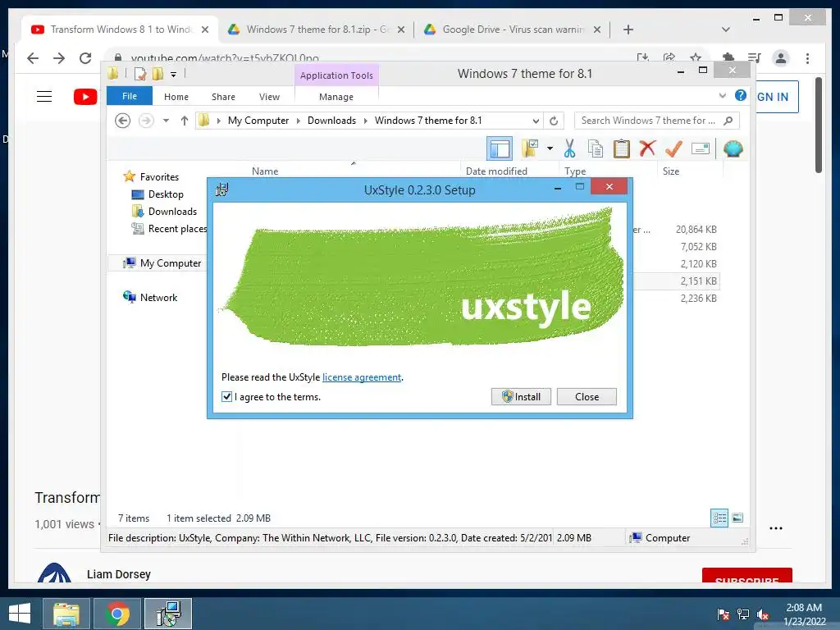Viewport: 840px width, 630px height.
Task: Click New Folder icon in Quick Access Toolbar
Action: click(x=157, y=74)
